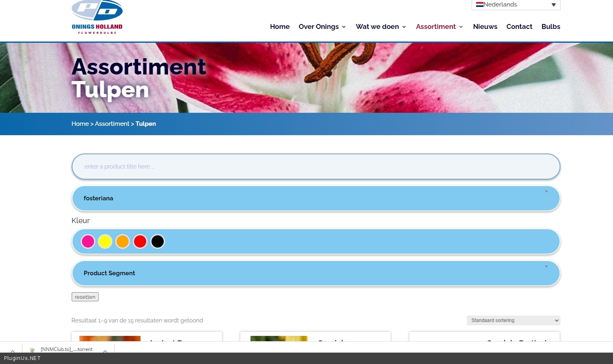Select the pink color filter
This screenshot has width=613, height=364.
pos(88,241)
